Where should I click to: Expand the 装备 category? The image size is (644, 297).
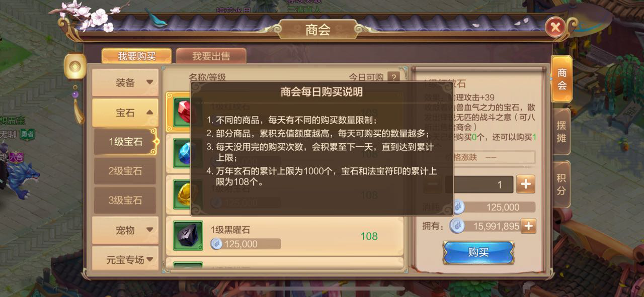coord(125,82)
